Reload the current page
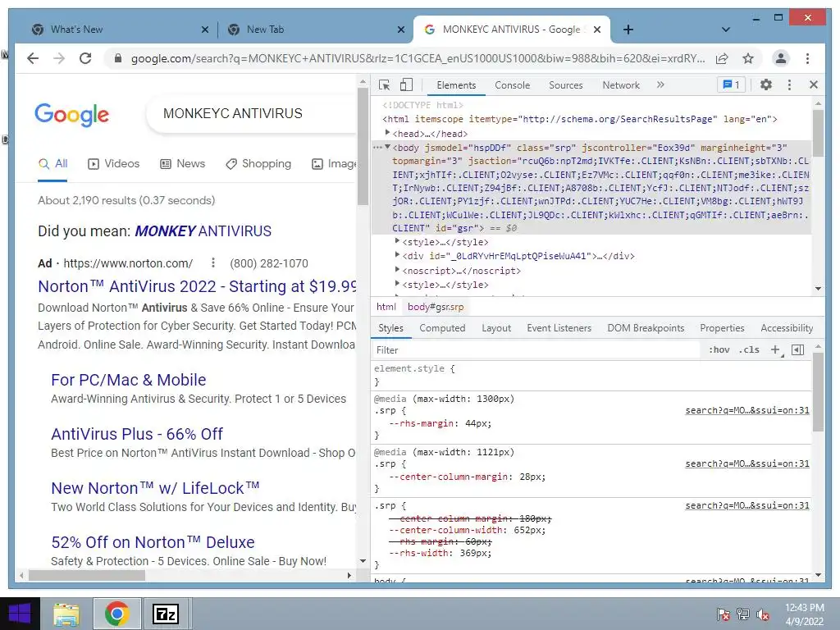The height and width of the screenshot is (630, 840). [x=85, y=58]
